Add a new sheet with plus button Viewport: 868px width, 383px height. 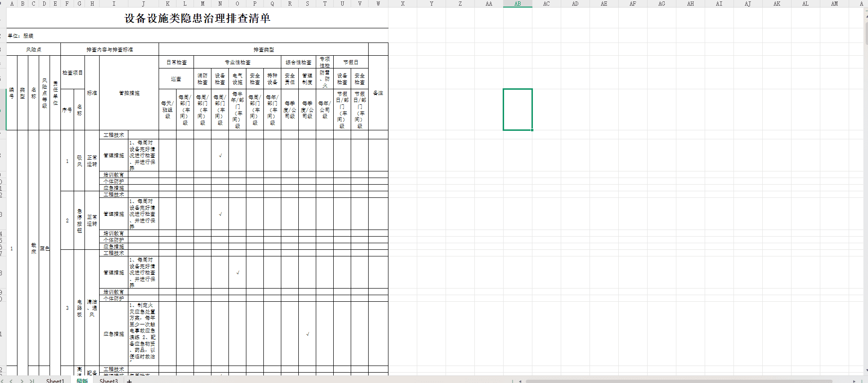[129, 381]
